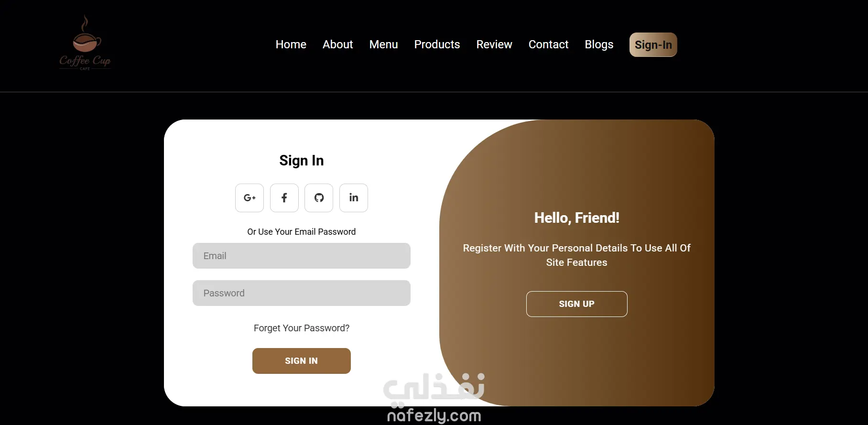Click the Sign-In button in navbar
This screenshot has width=868, height=425.
point(653,45)
